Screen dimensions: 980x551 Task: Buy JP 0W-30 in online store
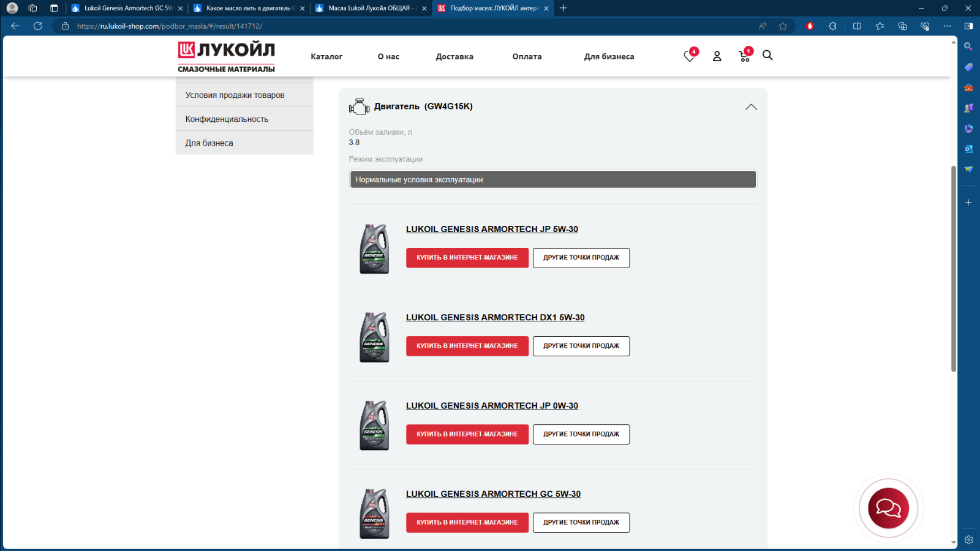click(x=467, y=434)
